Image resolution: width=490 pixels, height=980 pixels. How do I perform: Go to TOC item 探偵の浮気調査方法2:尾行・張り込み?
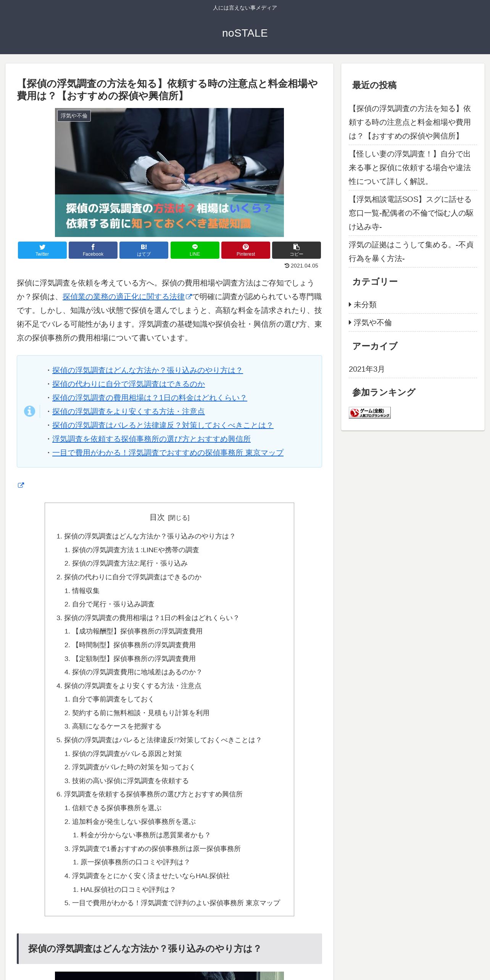[130, 563]
